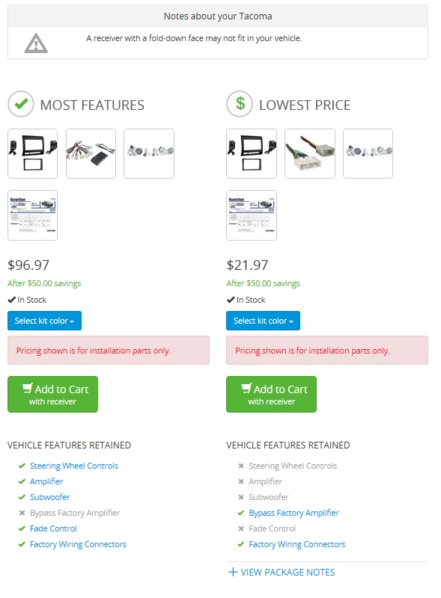
Task: Add the $96.97 package to cart
Action: [x=53, y=394]
